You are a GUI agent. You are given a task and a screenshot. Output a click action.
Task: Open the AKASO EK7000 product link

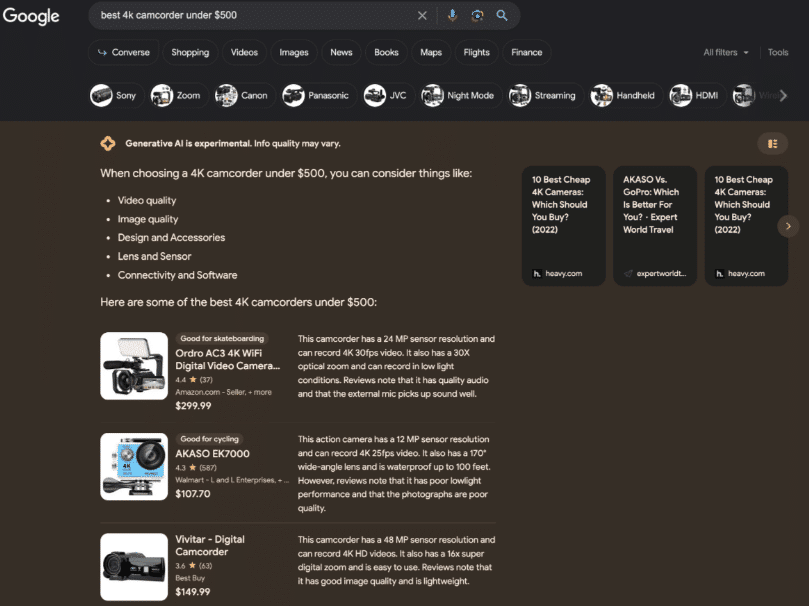tap(212, 454)
